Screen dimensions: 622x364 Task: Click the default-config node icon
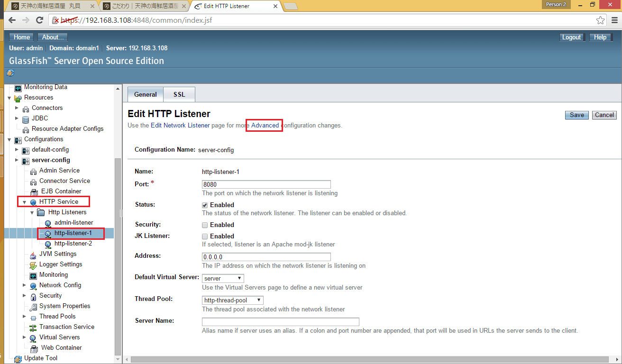point(26,150)
